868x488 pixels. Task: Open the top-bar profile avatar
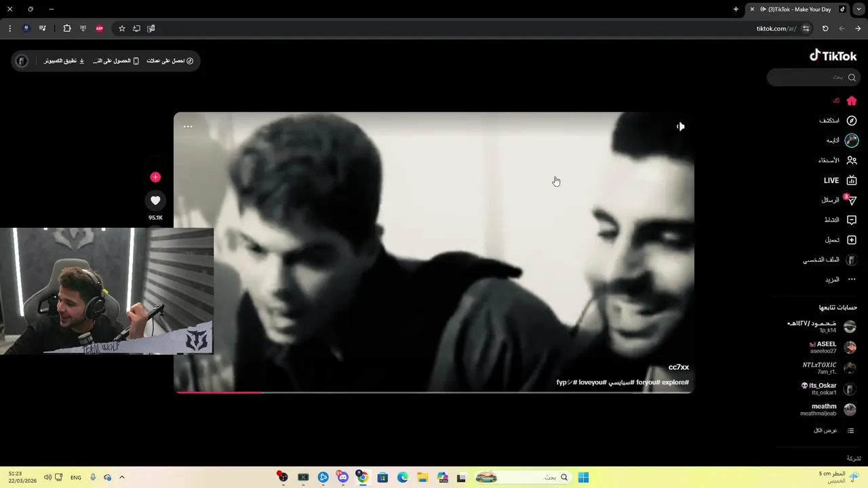tap(22, 61)
